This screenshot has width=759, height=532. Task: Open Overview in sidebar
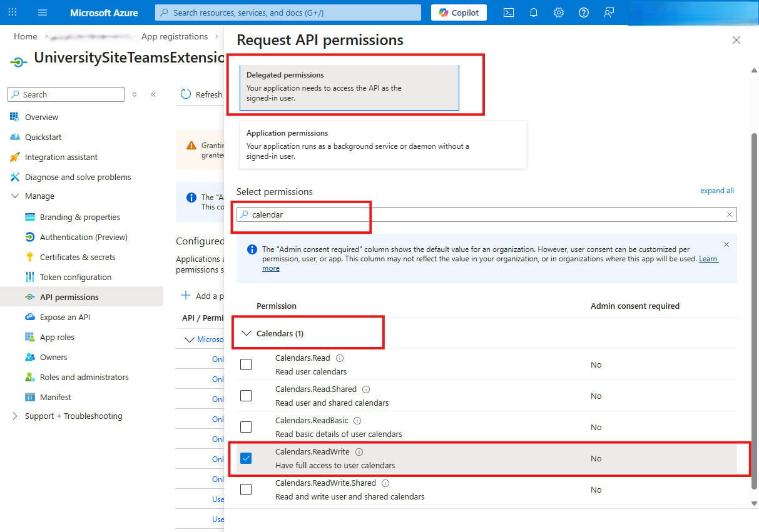tap(41, 117)
